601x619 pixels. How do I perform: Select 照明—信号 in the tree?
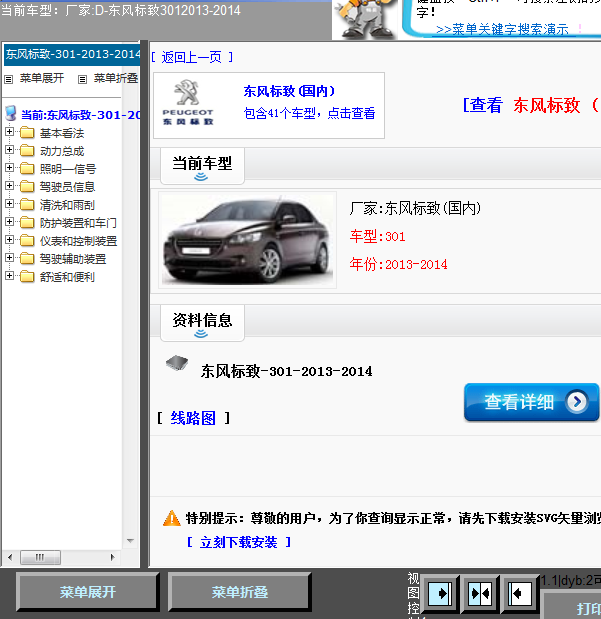(x=68, y=169)
